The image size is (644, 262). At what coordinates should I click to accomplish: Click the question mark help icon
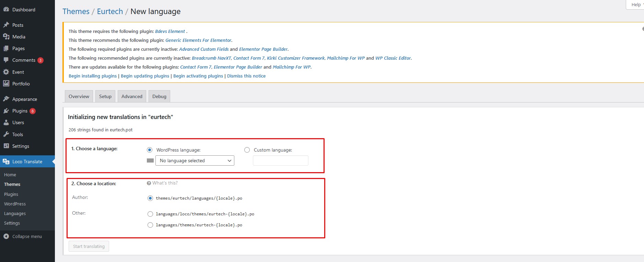click(x=149, y=183)
